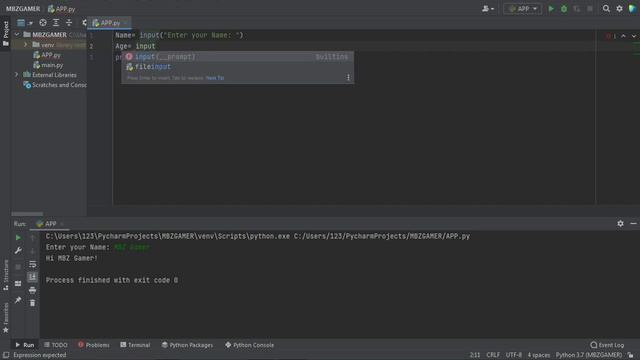Close the APP.py editor tab
640x360 pixels.
[x=126, y=23]
